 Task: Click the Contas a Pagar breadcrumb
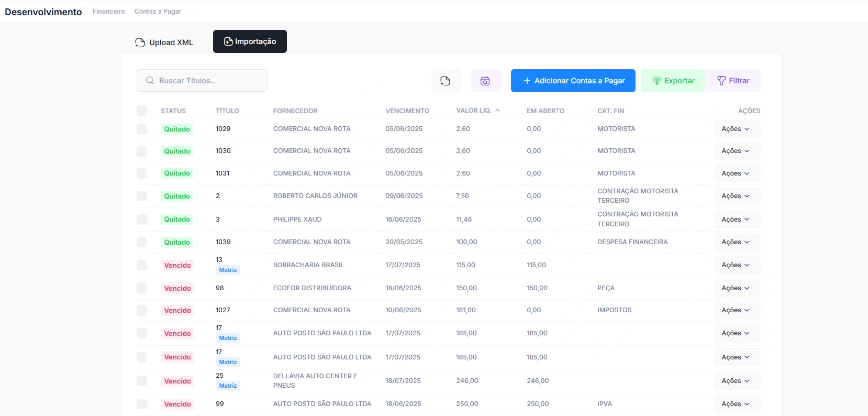coord(158,12)
